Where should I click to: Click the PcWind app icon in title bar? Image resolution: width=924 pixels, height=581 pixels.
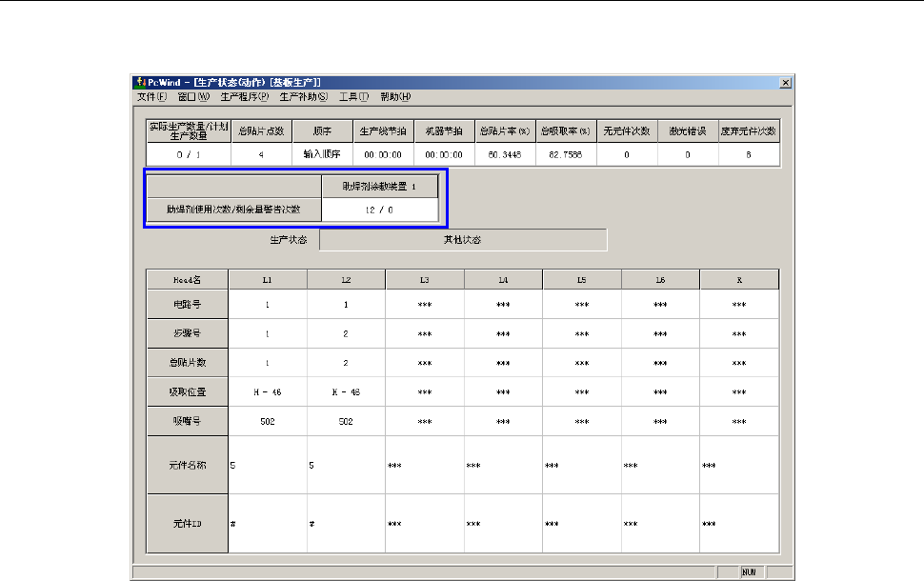click(x=139, y=83)
